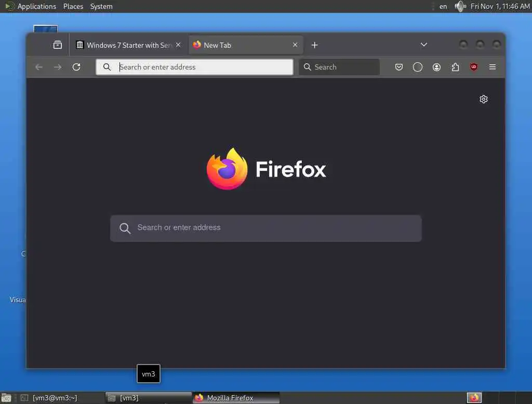
Task: Open the volume speaker icon
Action: click(460, 6)
